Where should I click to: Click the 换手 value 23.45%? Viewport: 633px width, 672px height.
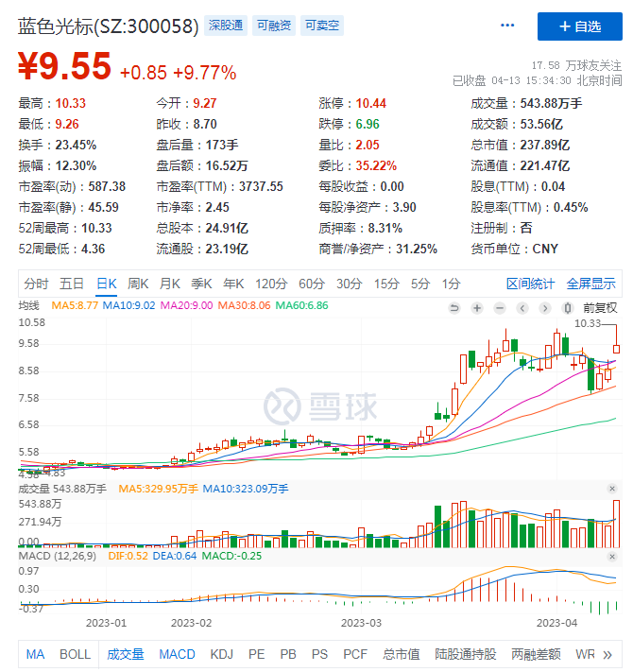tap(76, 146)
